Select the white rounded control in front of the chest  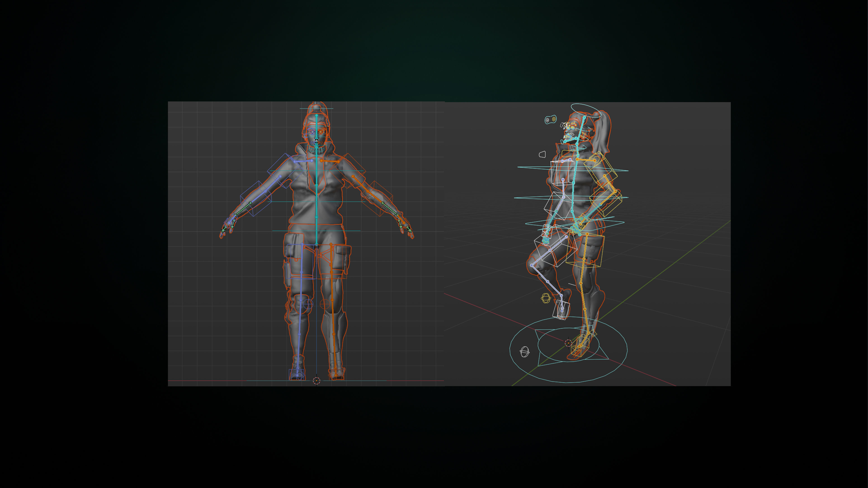tap(542, 154)
